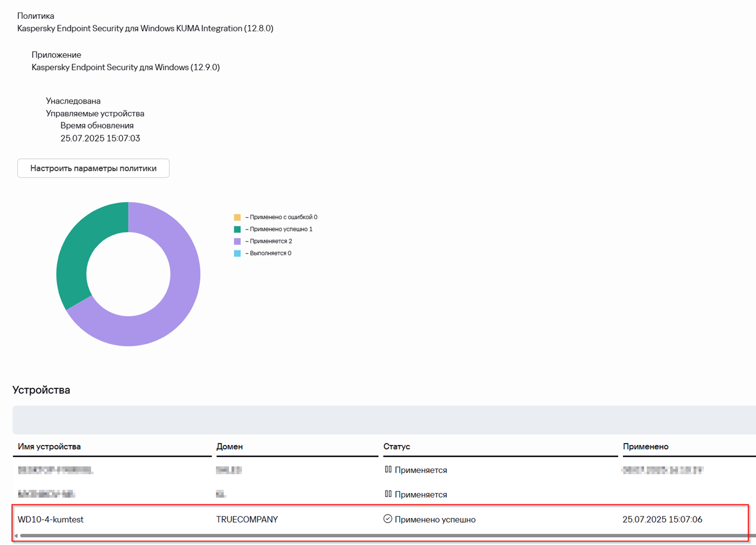Select the yellow Применено с ошибкой legend swatch
756x545 pixels.
click(237, 217)
